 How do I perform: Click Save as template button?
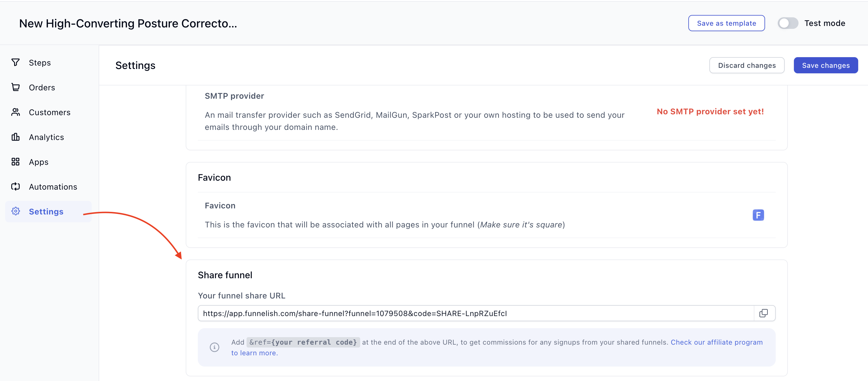click(x=726, y=23)
